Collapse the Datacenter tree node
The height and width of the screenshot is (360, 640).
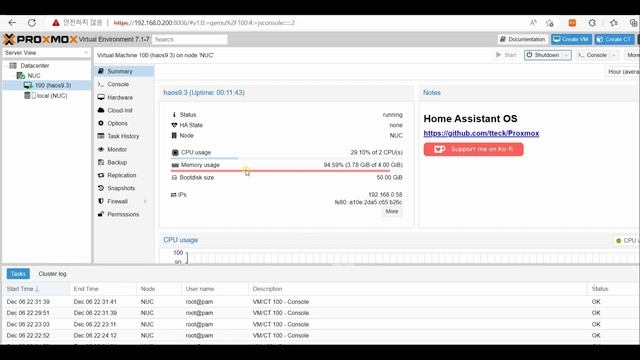(6, 65)
